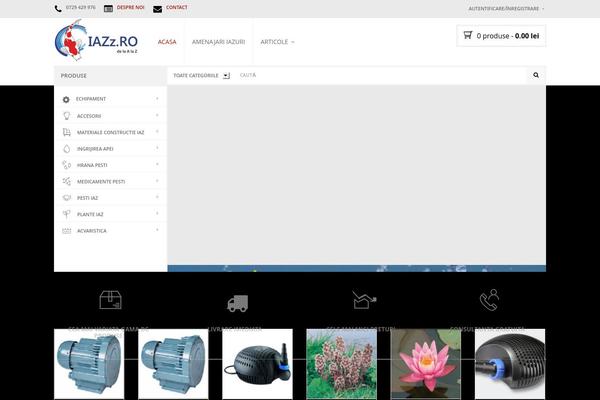600x400 pixels.
Task: Click the package box icon
Action: tap(110, 299)
